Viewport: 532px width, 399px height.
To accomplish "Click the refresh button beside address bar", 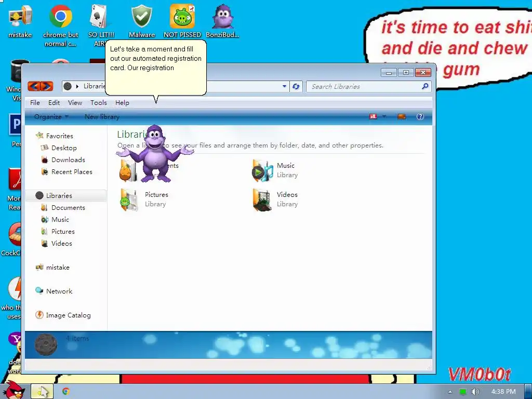I will coord(296,87).
